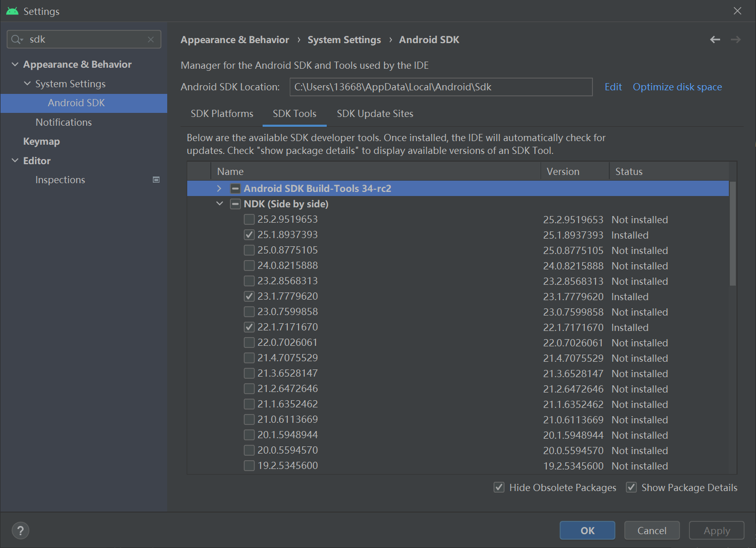Viewport: 756px width, 548px height.
Task: Click the SDK tools table vertical scrollbar
Action: [x=733, y=233]
